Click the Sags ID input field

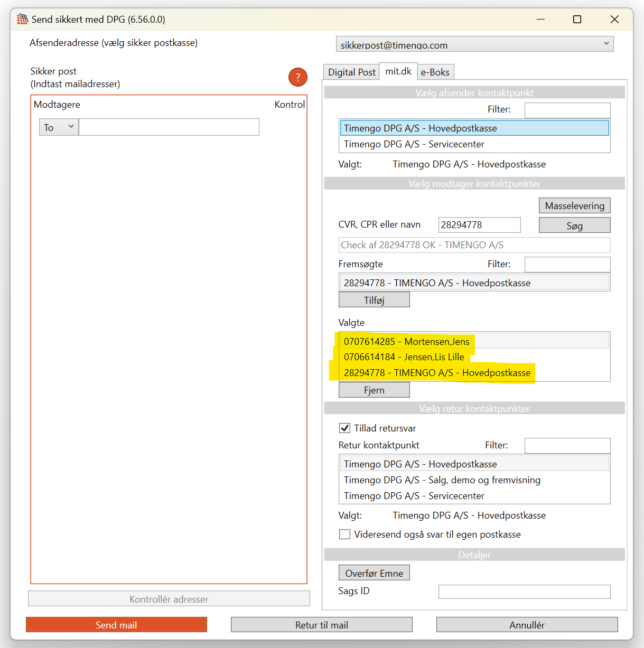click(524, 591)
